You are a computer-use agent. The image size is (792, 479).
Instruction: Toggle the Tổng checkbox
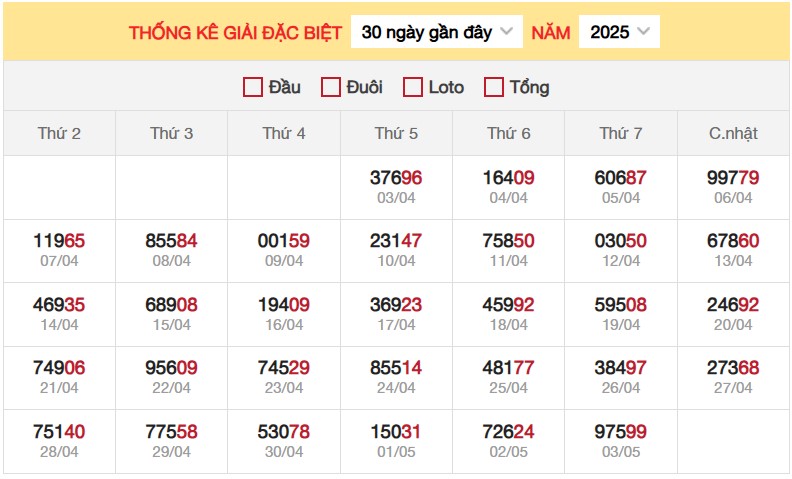(x=493, y=87)
